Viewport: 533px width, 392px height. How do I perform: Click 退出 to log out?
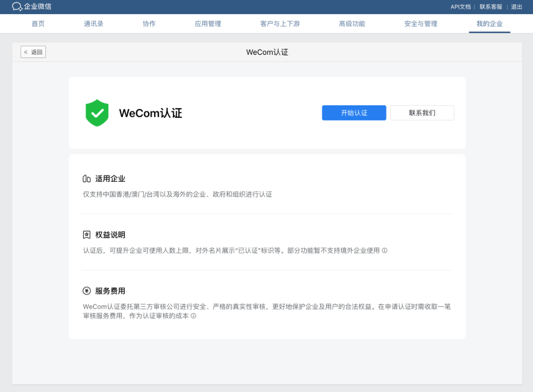pos(516,7)
